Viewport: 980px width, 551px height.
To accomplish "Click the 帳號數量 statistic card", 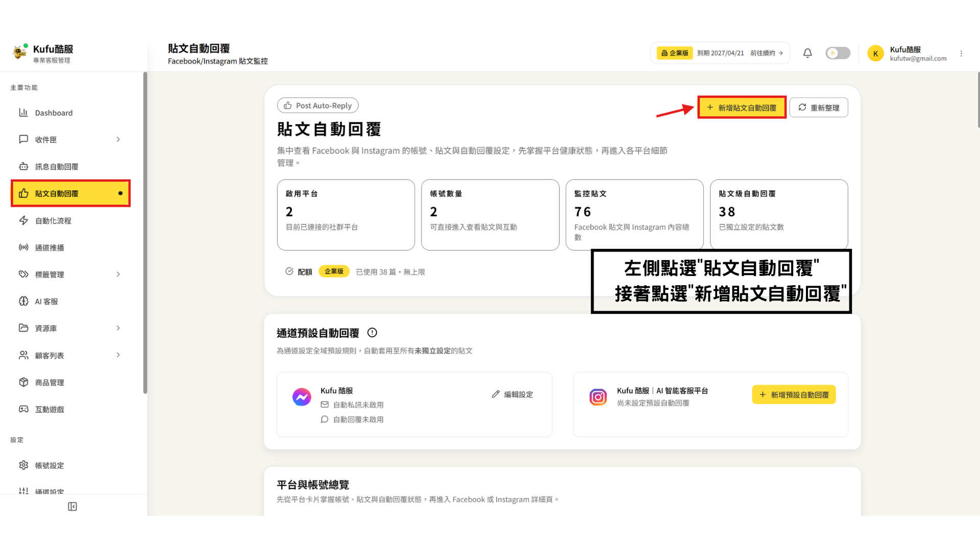I will click(490, 215).
